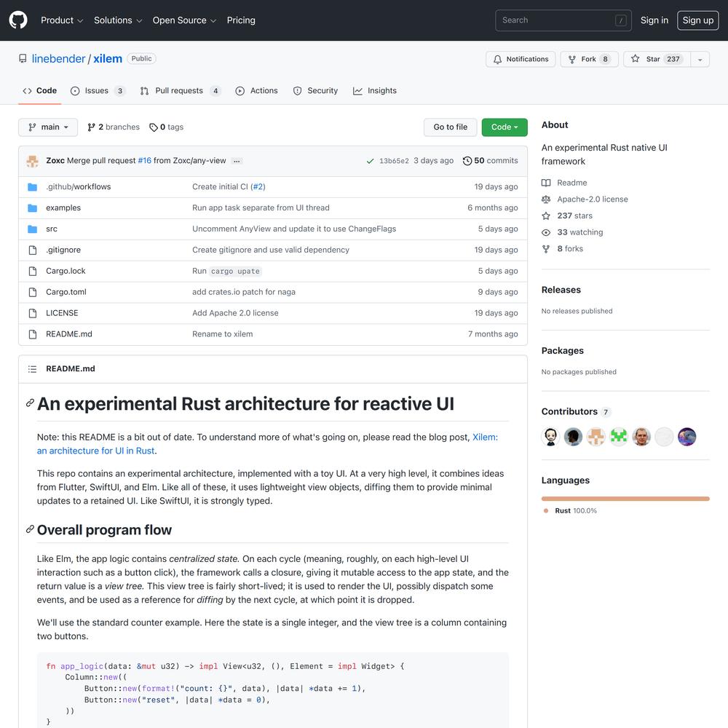Image resolution: width=728 pixels, height=728 pixels.
Task: Open commit hash 13b65e2
Action: coord(394,161)
